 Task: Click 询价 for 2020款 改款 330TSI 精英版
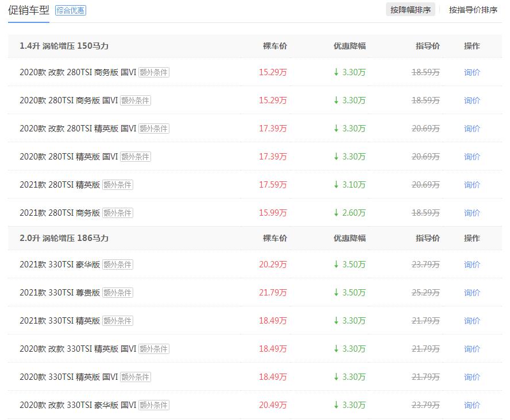pyautogui.click(x=472, y=349)
